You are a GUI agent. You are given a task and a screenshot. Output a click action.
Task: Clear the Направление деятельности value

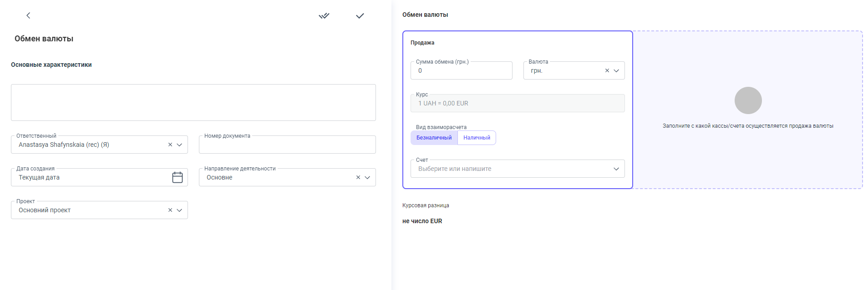coord(358,177)
